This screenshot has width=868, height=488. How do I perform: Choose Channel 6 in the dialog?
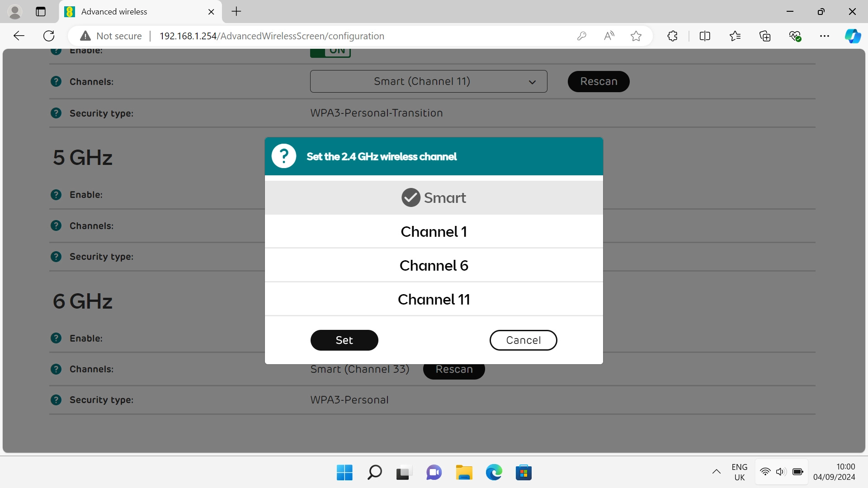[434, 265]
